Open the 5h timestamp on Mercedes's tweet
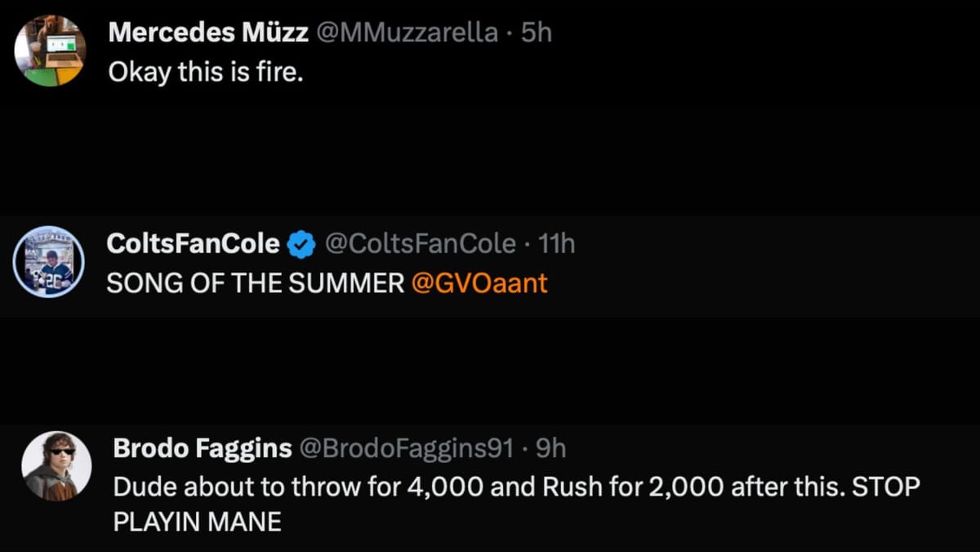 coord(537,33)
